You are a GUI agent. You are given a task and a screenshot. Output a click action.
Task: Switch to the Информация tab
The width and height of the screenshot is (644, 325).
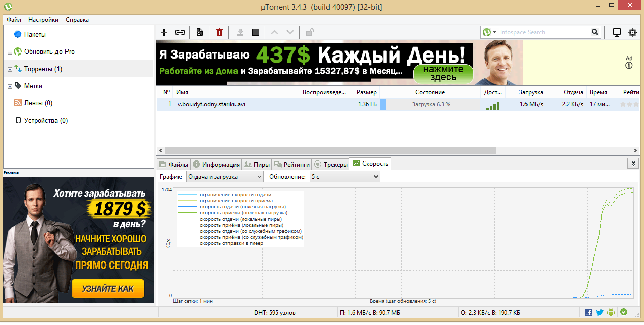click(x=216, y=164)
